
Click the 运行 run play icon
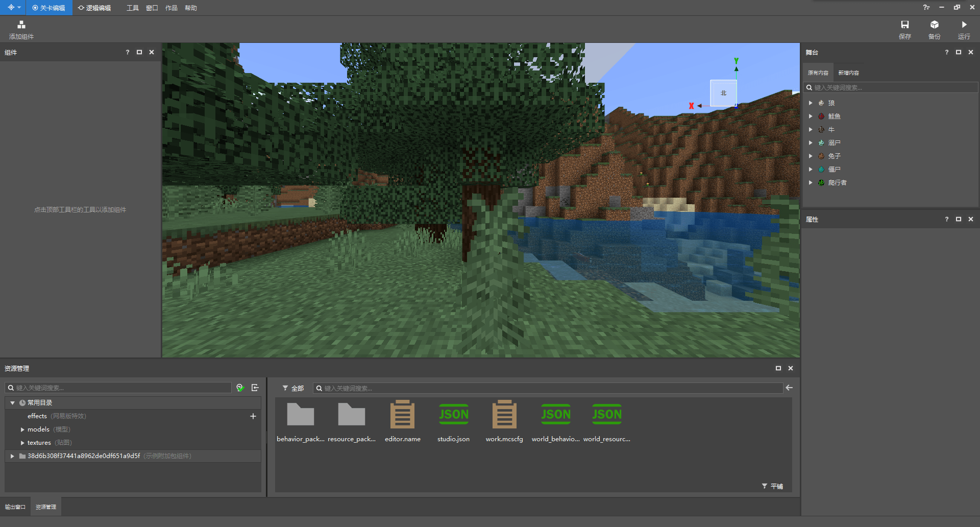click(964, 25)
